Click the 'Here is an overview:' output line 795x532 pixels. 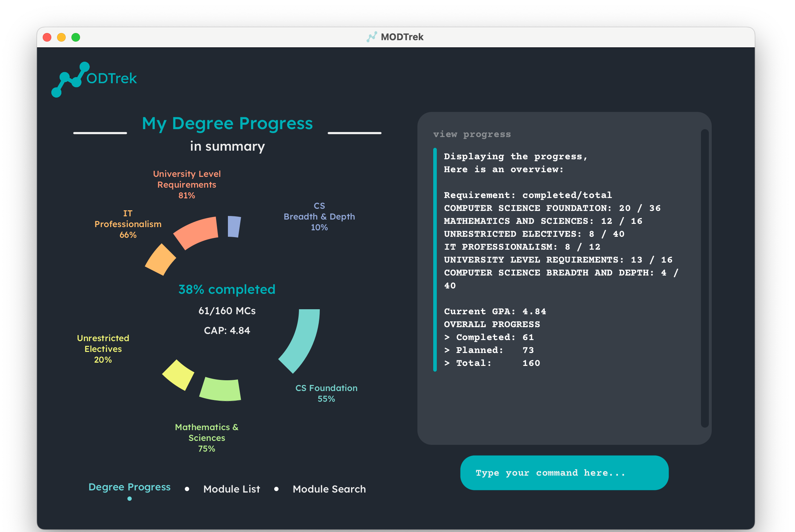click(504, 169)
